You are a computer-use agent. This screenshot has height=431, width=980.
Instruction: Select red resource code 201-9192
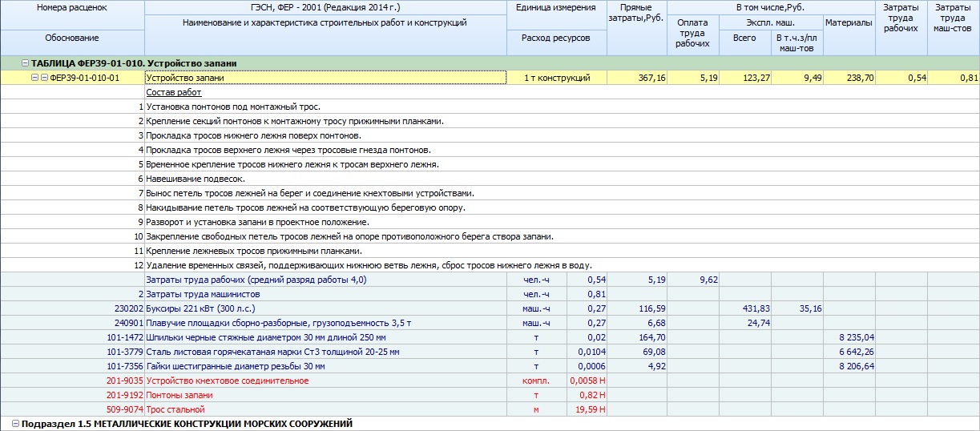pyautogui.click(x=124, y=395)
